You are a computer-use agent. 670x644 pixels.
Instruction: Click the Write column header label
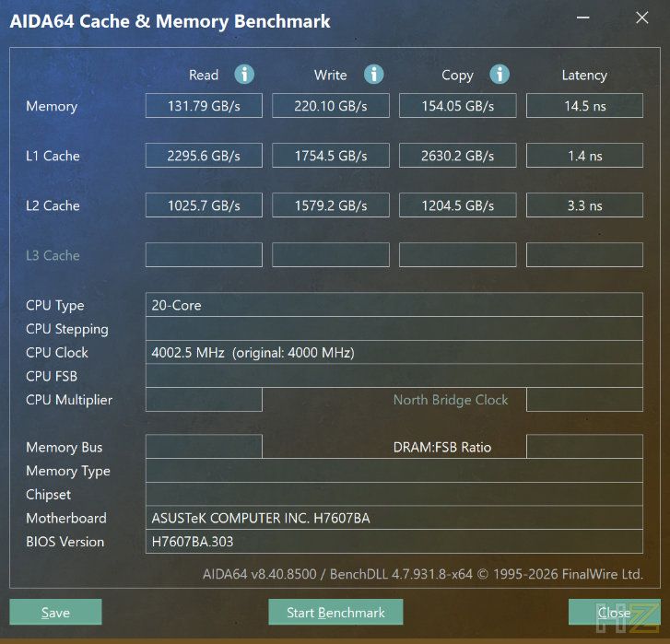pyautogui.click(x=330, y=76)
